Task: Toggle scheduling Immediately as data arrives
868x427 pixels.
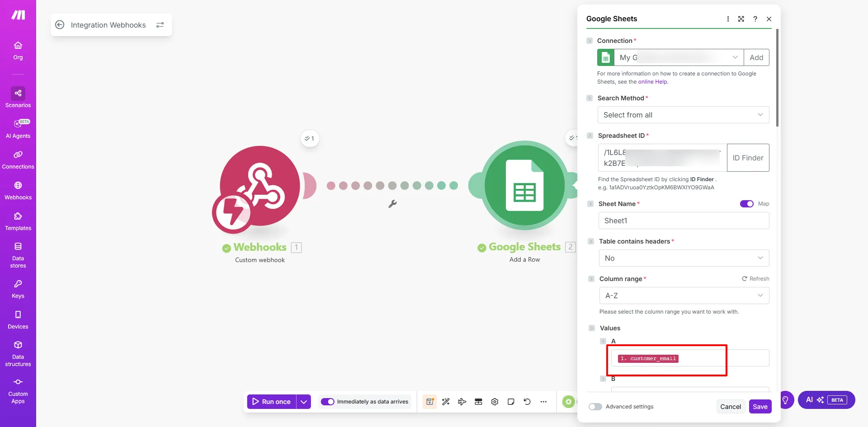Action: tap(327, 401)
